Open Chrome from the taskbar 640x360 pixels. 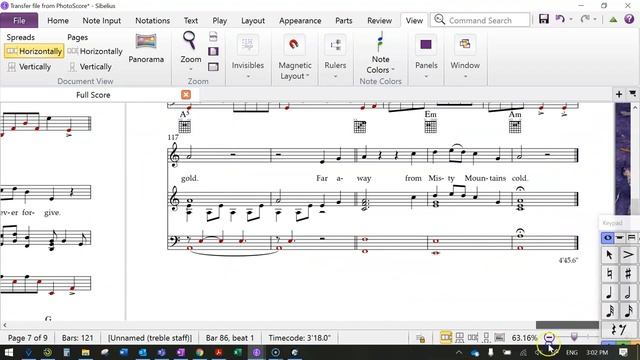click(200, 352)
